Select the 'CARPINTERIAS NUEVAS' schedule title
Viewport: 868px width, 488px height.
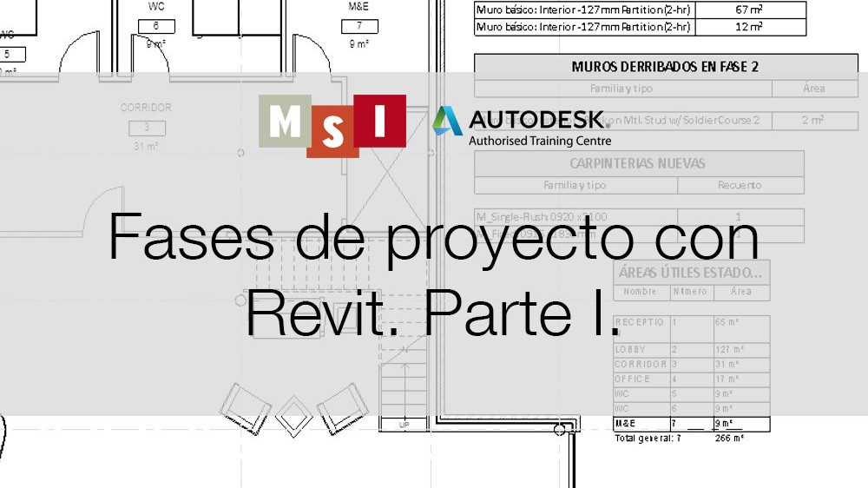tap(638, 164)
